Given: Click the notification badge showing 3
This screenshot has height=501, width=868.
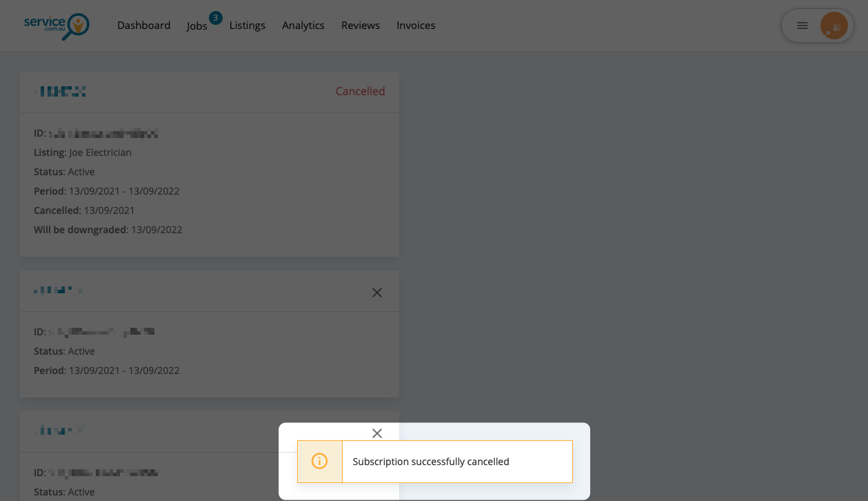Looking at the screenshot, I should pyautogui.click(x=215, y=18).
